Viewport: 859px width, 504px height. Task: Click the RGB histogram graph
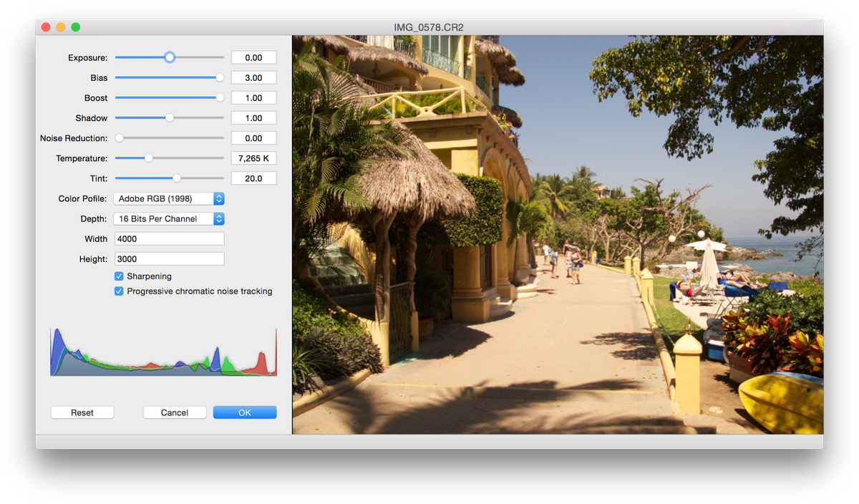[163, 352]
